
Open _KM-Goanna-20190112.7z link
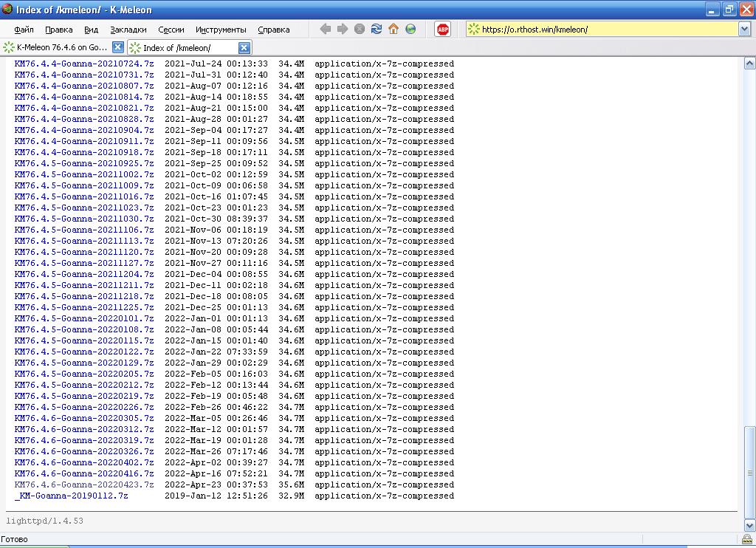pos(72,496)
